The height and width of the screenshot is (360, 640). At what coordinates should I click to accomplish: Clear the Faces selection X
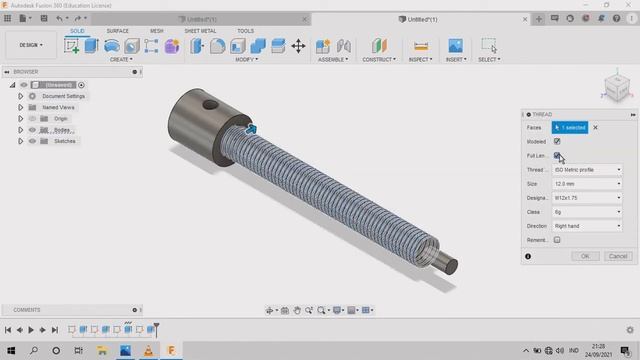pyautogui.click(x=596, y=127)
